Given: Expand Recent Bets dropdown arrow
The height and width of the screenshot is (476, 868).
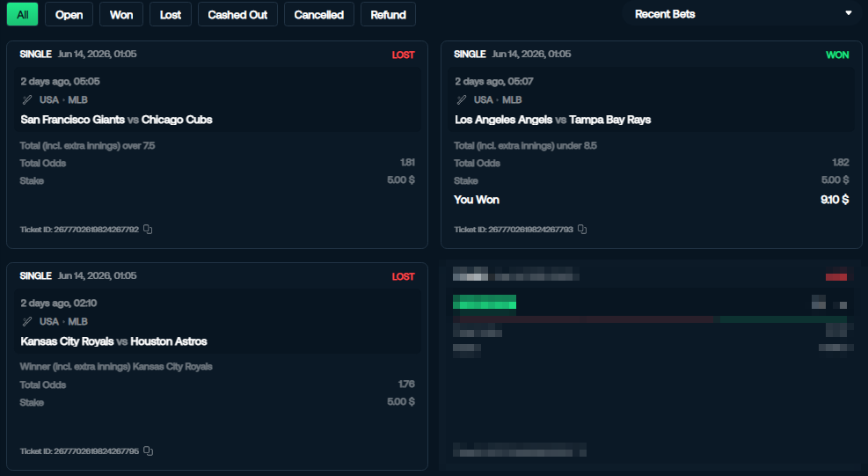Looking at the screenshot, I should [x=848, y=13].
